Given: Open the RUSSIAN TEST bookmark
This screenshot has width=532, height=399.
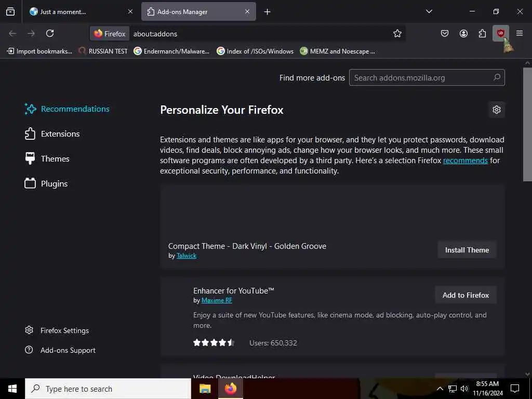Looking at the screenshot, I should (x=103, y=51).
